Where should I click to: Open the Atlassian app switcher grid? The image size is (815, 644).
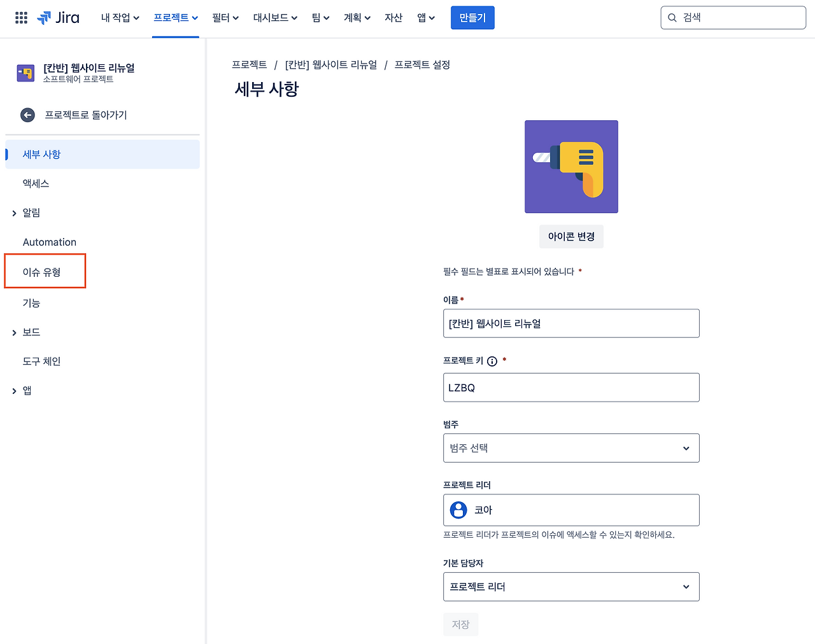(x=21, y=17)
